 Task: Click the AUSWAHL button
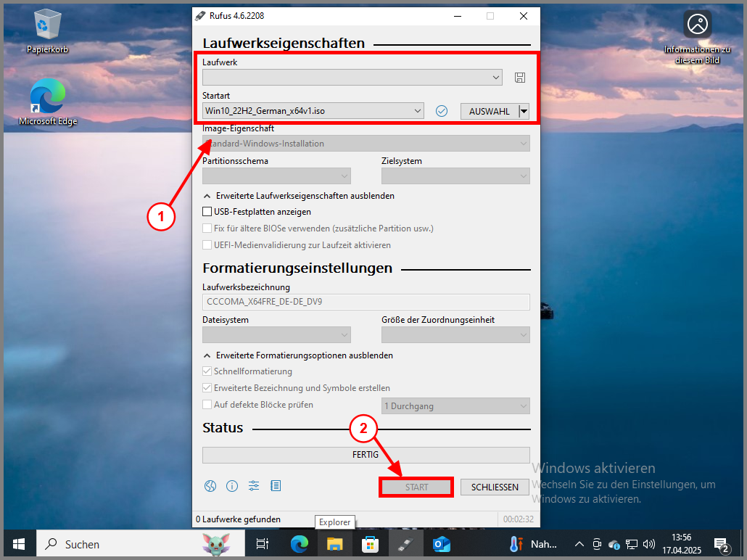490,112
